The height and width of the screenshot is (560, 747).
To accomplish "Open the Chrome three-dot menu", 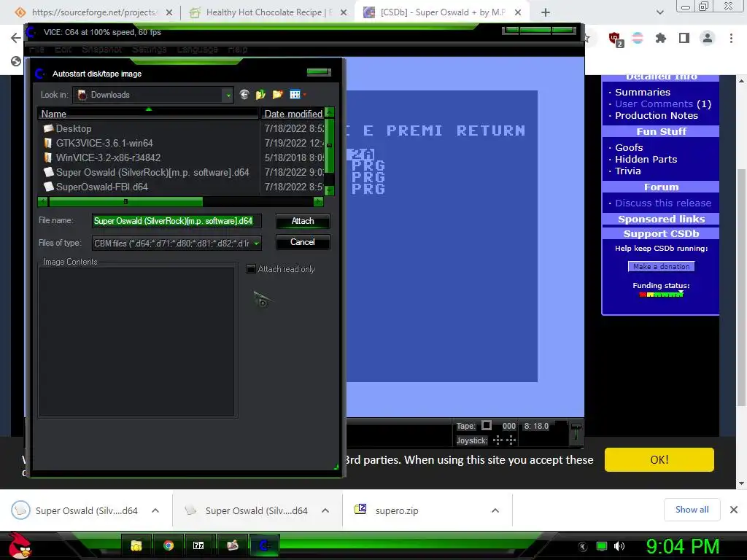I will [731, 38].
